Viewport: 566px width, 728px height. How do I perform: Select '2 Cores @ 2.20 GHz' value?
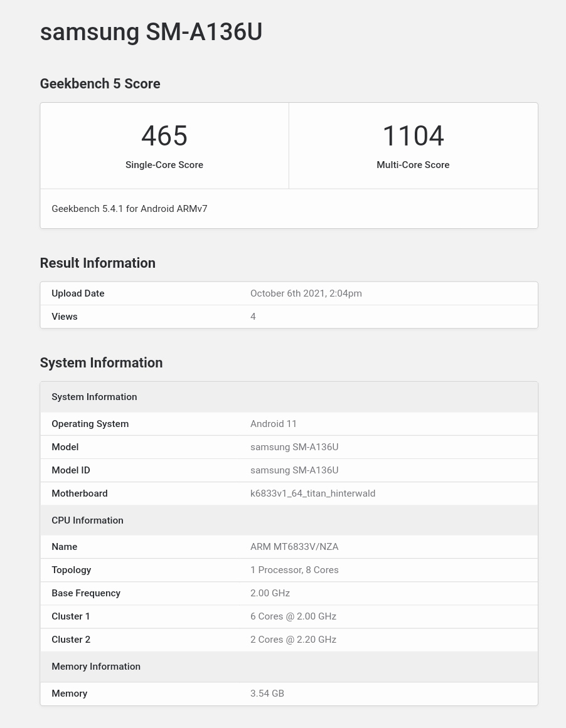click(x=293, y=640)
